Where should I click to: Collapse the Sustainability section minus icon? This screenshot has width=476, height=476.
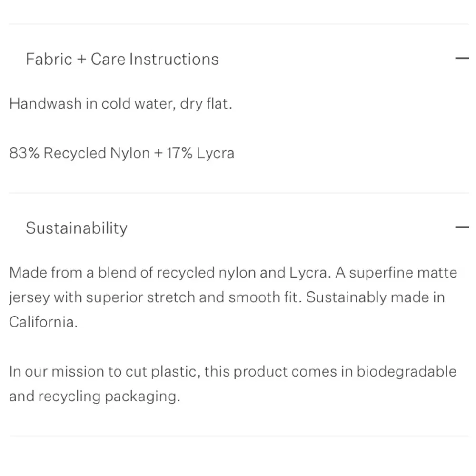462,227
